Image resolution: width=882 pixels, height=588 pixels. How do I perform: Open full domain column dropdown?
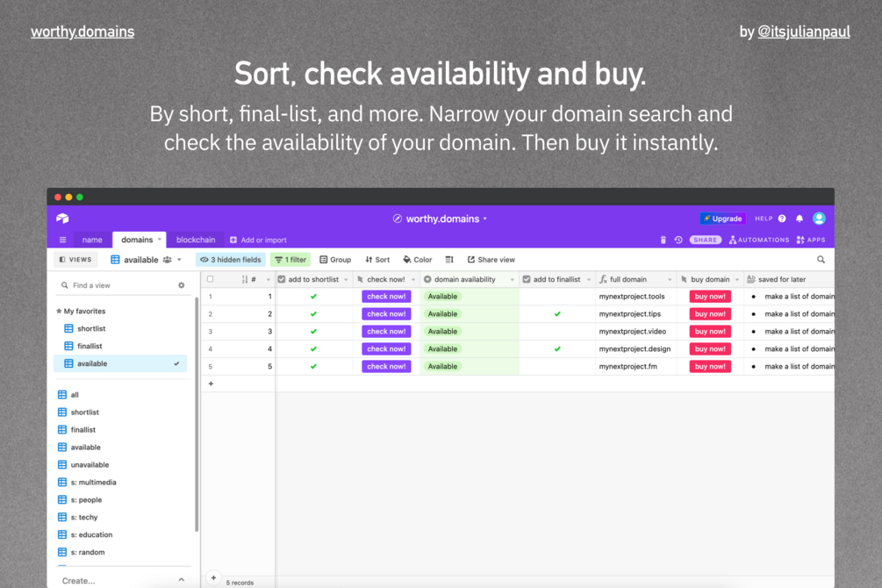(x=670, y=280)
